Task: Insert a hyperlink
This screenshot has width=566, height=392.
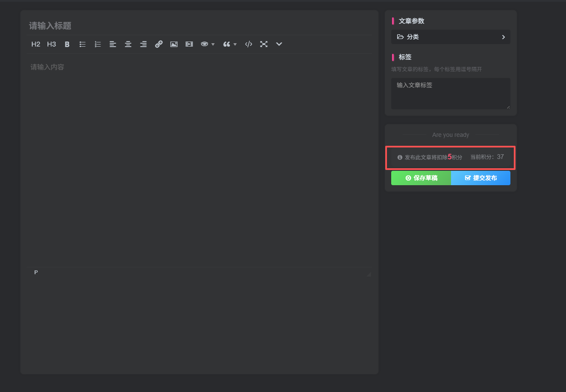Action: 159,44
